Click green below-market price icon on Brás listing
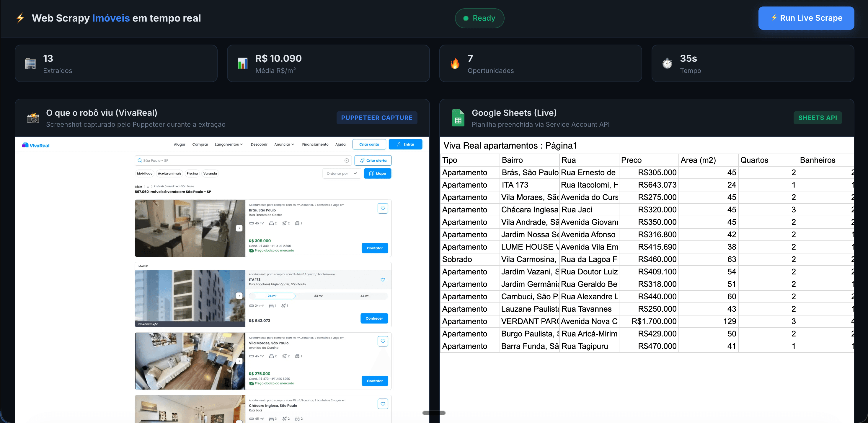This screenshot has height=423, width=868. 251,250
